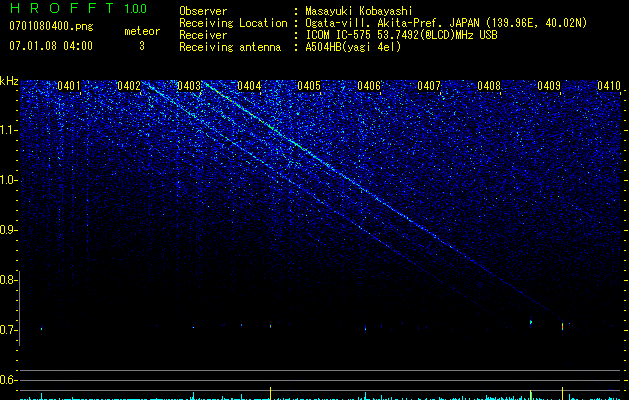Click the 0401 time marker
This screenshot has width=629, height=400.
69,86
